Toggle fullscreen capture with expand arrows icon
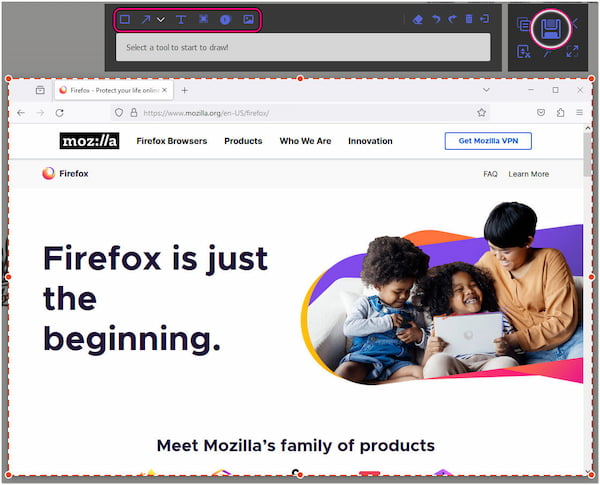The width and height of the screenshot is (600, 485). coord(572,51)
